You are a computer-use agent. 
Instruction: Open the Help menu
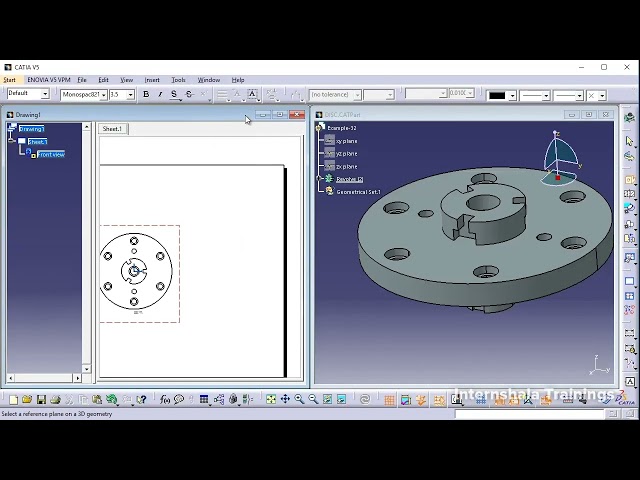pos(238,80)
